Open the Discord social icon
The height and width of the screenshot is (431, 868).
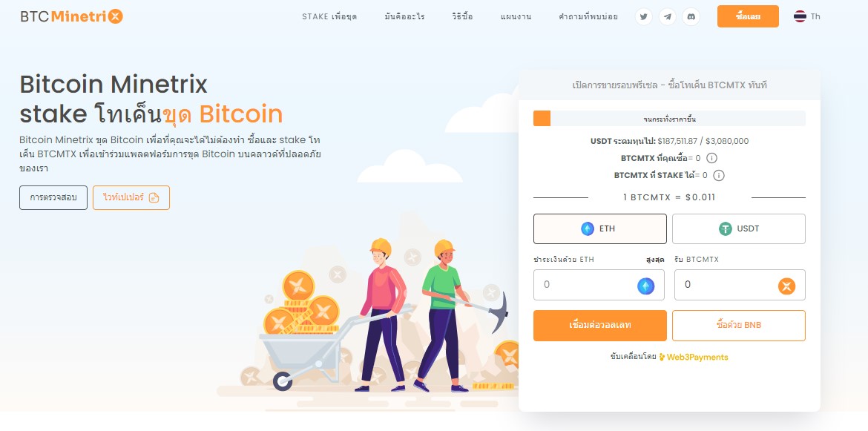(691, 16)
